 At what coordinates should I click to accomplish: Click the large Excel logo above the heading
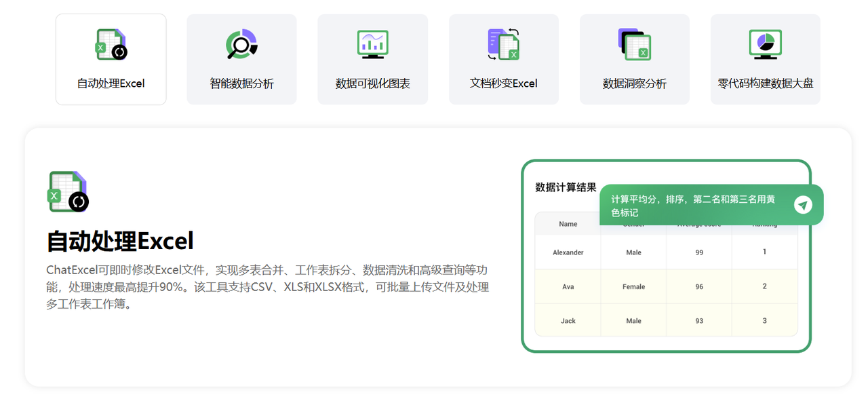pos(68,191)
